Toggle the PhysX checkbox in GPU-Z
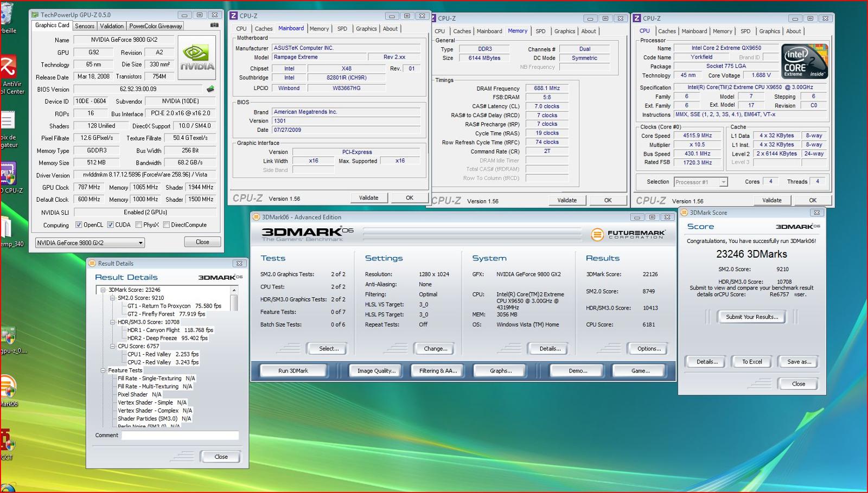Viewport: 868px width, 493px height. [139, 225]
